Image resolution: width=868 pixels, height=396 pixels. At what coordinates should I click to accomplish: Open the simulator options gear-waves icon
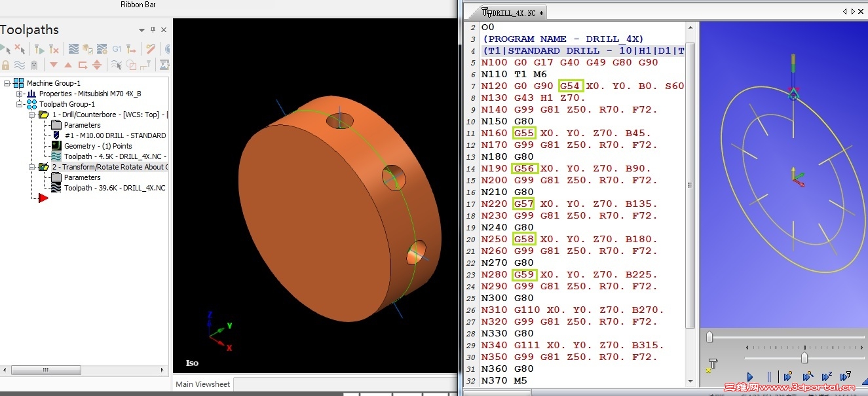[102, 48]
